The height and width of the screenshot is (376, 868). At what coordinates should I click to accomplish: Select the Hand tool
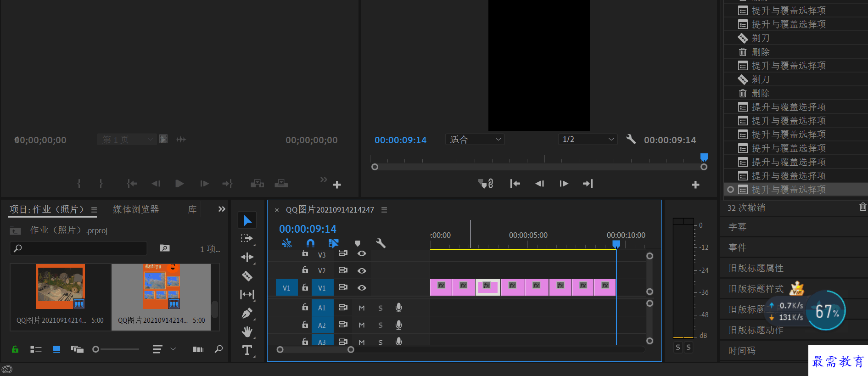[247, 331]
